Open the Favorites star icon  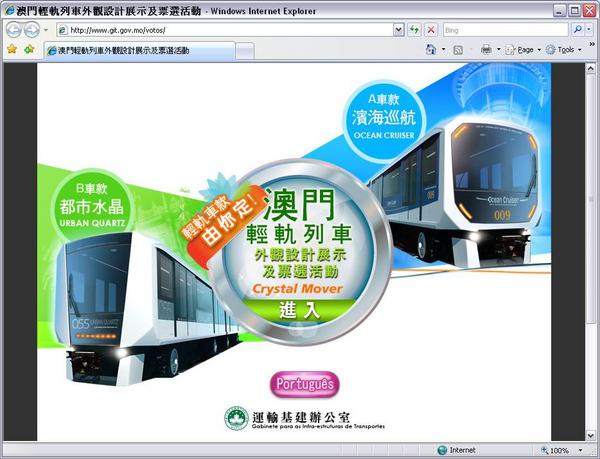(x=12, y=49)
